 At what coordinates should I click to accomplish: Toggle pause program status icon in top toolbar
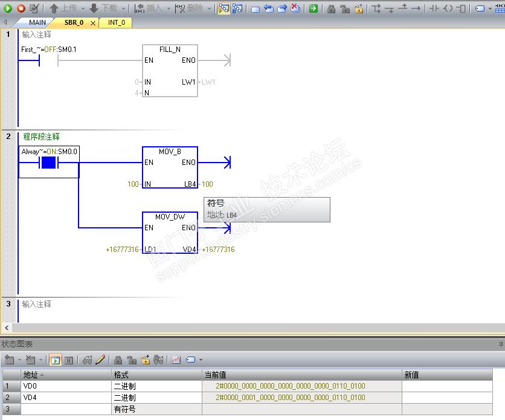pyautogui.click(x=237, y=8)
